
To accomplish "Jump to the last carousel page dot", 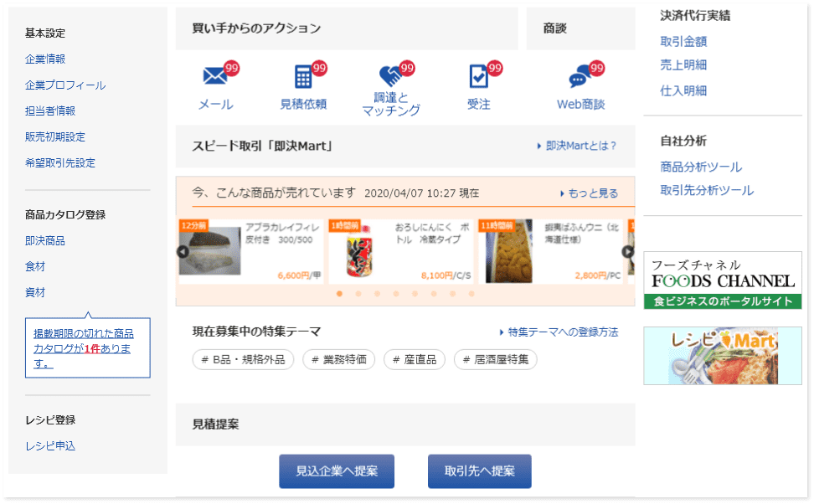I will click(471, 294).
